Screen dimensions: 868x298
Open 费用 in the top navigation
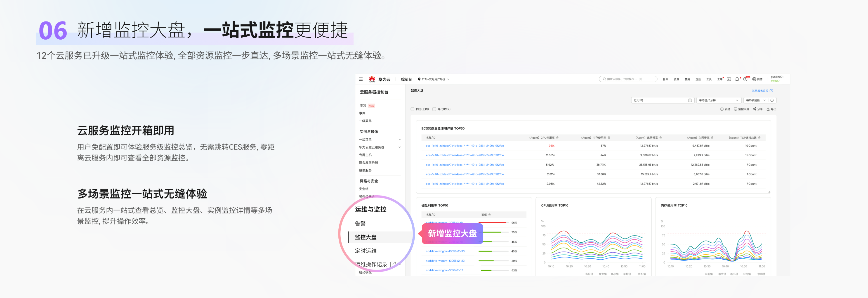point(687,79)
